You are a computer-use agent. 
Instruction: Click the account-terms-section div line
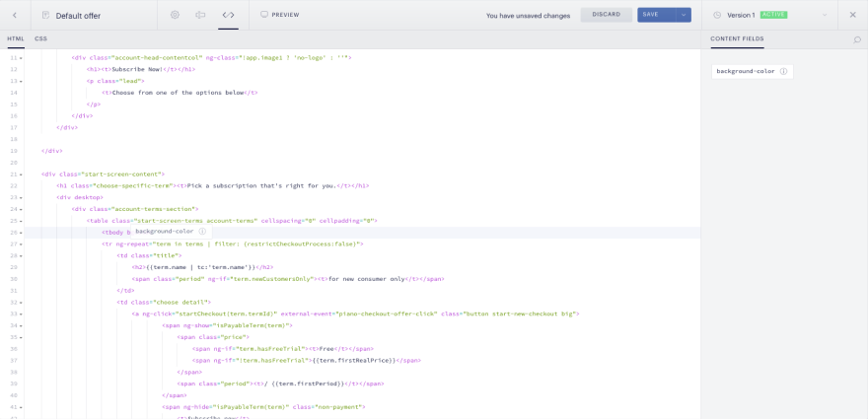tap(134, 209)
